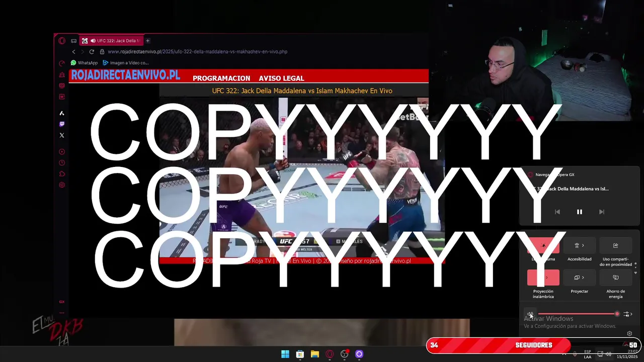Open the Player icon in Opera sidebar
The image size is (644, 362).
[x=62, y=152]
